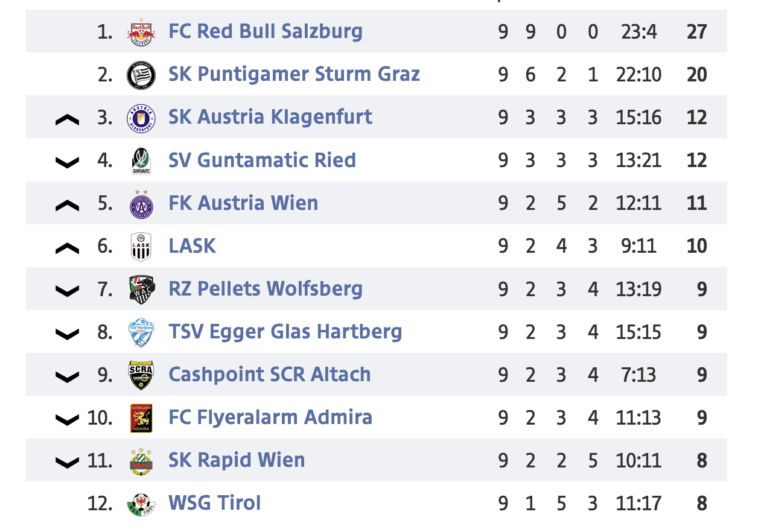Click the down arrow beside SV Guntamatic Ried
This screenshot has width=758, height=532.
[x=67, y=162]
